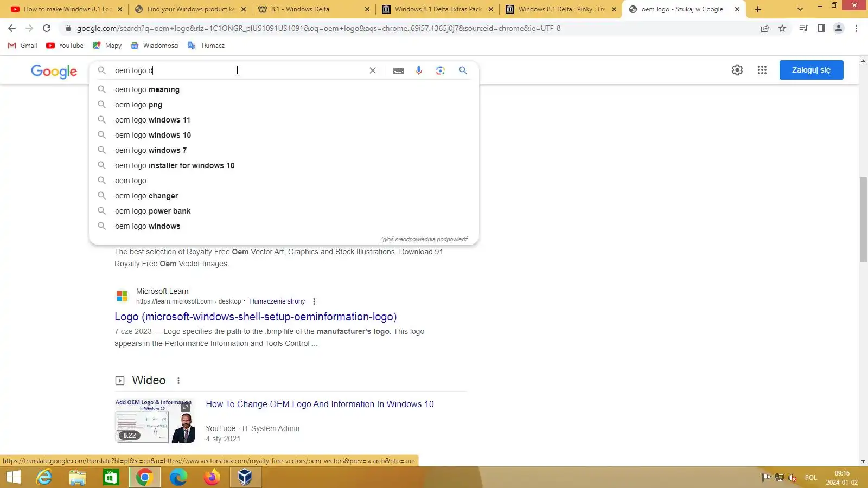Start voice search with the microphone
Viewport: 868px width, 488px height.
point(419,70)
